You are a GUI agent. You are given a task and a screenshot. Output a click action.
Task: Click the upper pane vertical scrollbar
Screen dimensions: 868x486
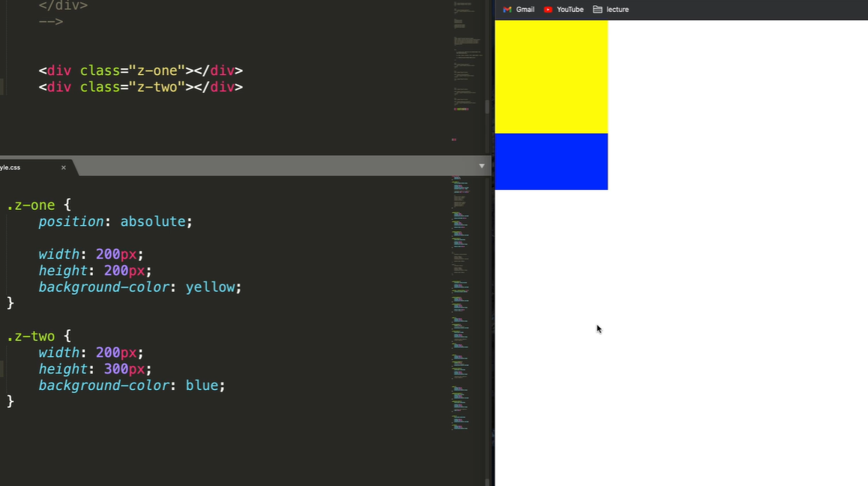pos(487,106)
